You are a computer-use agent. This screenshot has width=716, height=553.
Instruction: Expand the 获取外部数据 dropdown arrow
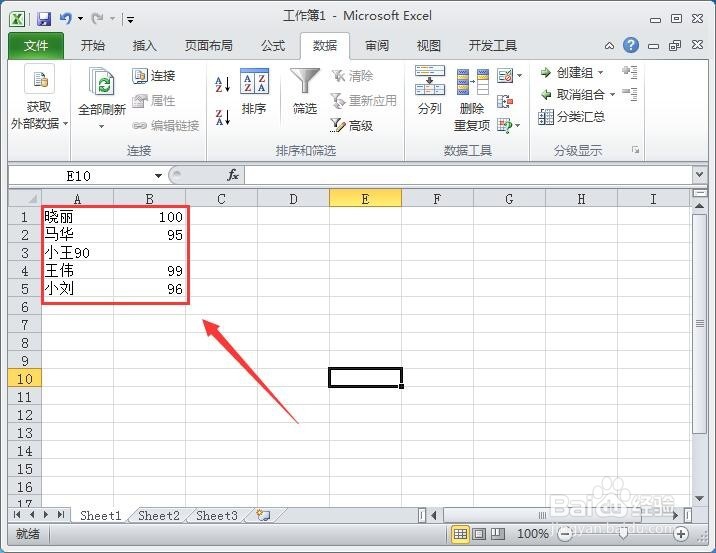[x=66, y=123]
